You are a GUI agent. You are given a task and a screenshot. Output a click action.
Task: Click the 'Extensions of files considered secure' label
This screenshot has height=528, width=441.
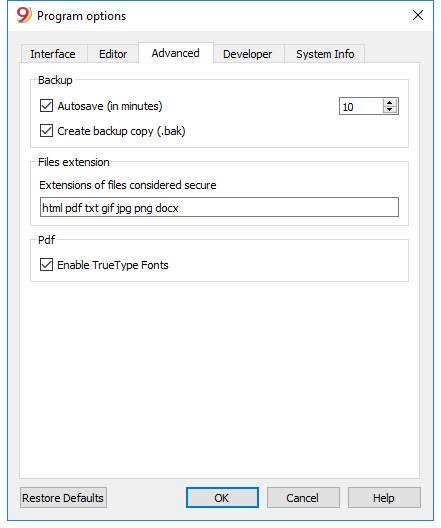(128, 185)
